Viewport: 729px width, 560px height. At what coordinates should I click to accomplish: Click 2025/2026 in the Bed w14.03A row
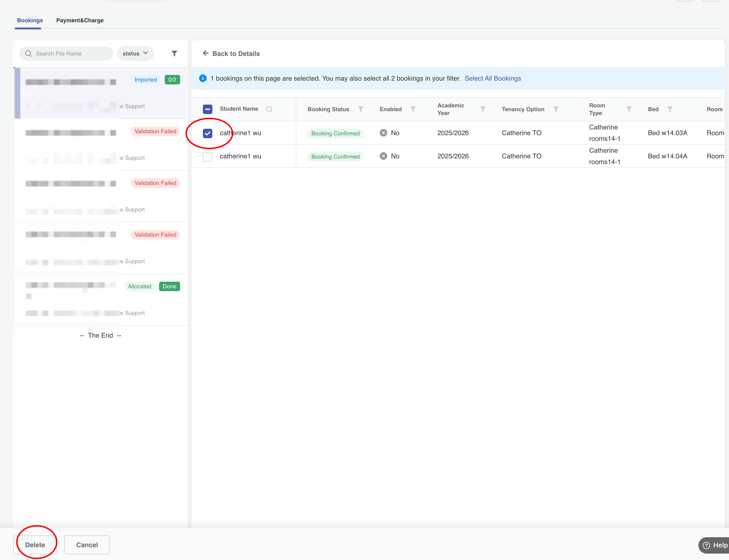click(x=453, y=133)
